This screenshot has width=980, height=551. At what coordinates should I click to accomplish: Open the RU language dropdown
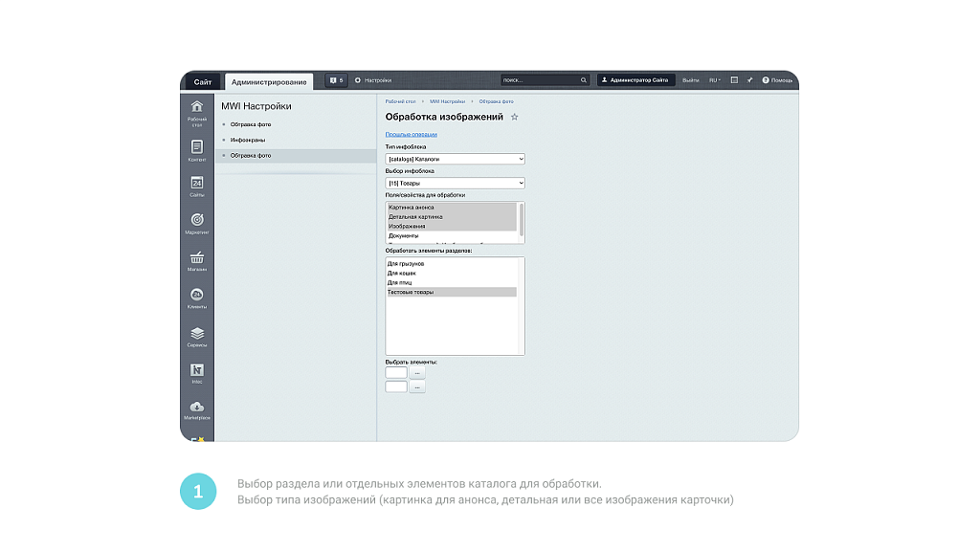pos(714,80)
